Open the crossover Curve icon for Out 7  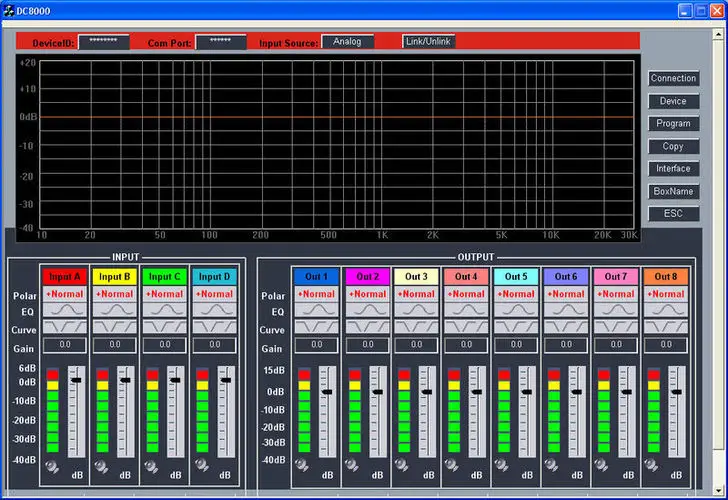coord(616,328)
